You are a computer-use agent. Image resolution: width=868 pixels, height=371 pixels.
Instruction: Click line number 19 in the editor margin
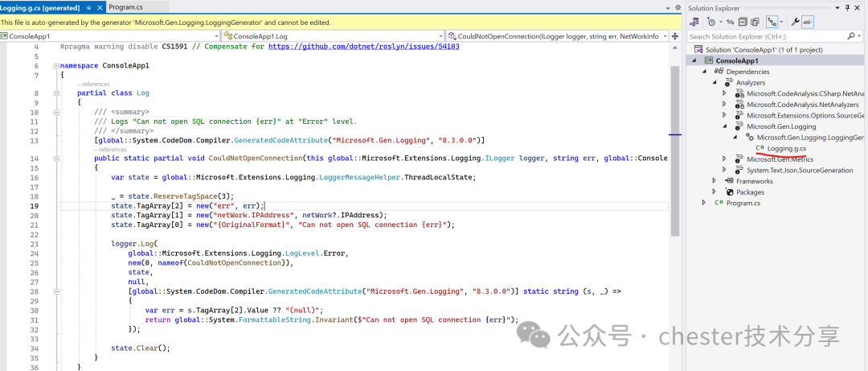[x=35, y=206]
